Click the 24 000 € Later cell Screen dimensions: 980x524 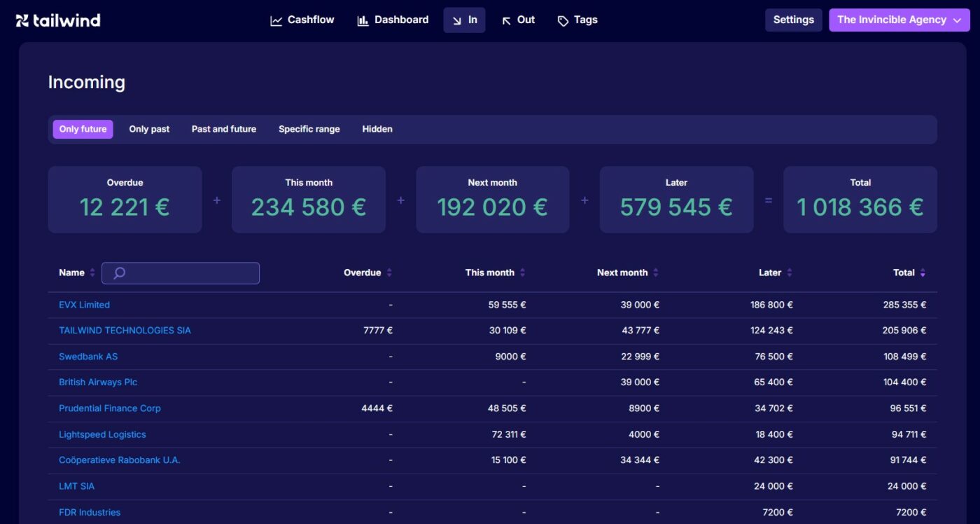pos(773,486)
